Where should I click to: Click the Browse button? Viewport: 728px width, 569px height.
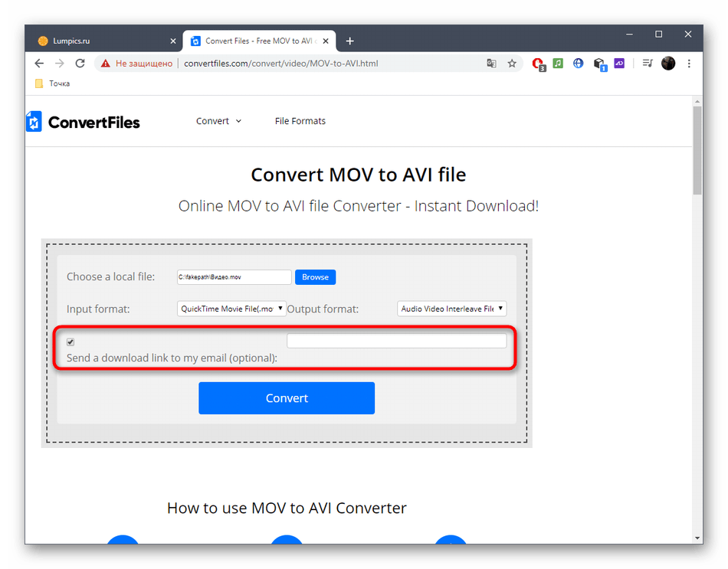315,277
